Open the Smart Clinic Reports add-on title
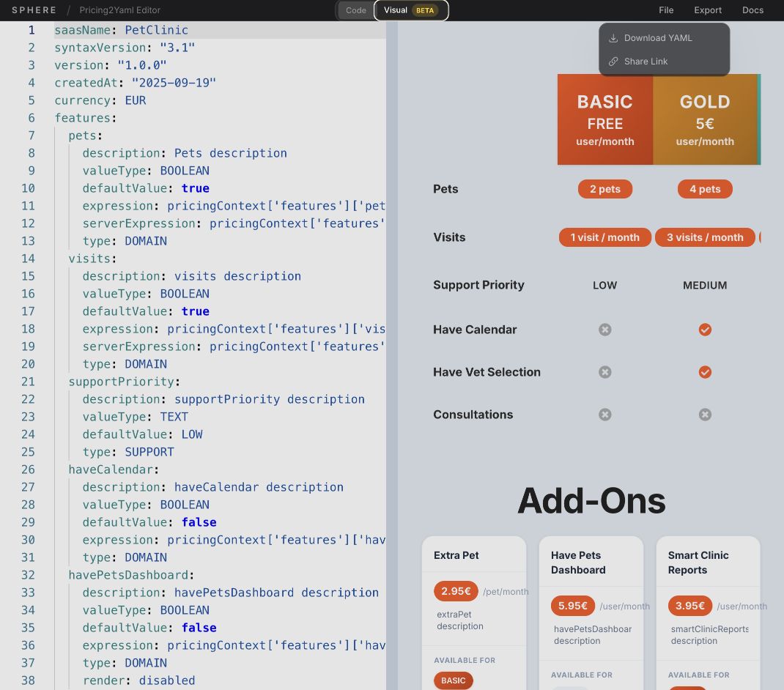The image size is (784, 690). (698, 563)
